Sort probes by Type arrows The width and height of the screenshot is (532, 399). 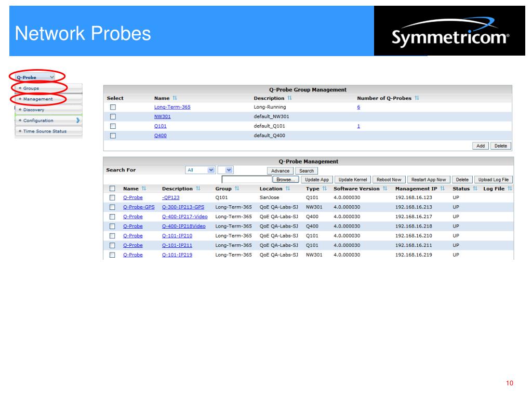point(325,189)
